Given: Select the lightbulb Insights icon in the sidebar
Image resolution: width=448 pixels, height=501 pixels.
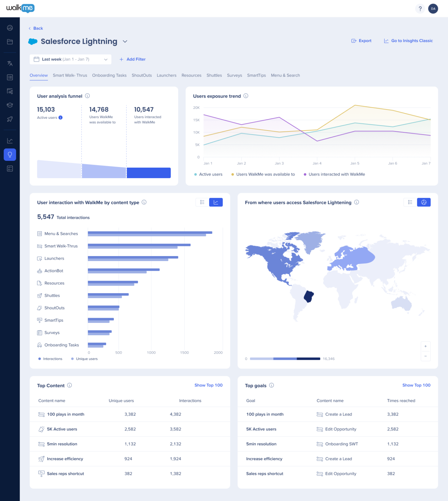Looking at the screenshot, I should [x=10, y=155].
